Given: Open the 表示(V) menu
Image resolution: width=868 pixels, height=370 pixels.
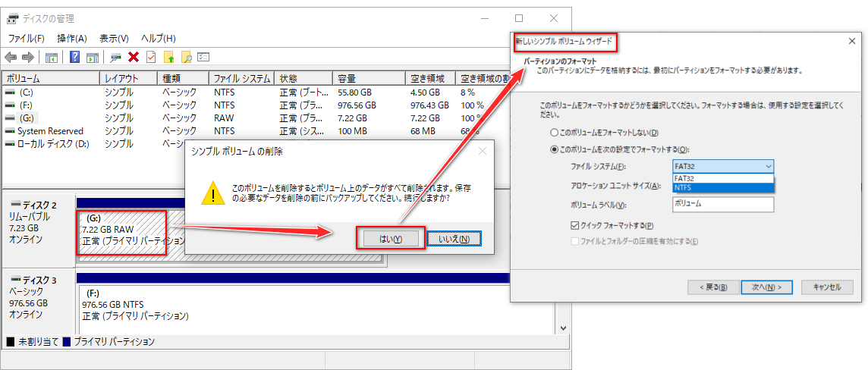Looking at the screenshot, I should coord(114,38).
